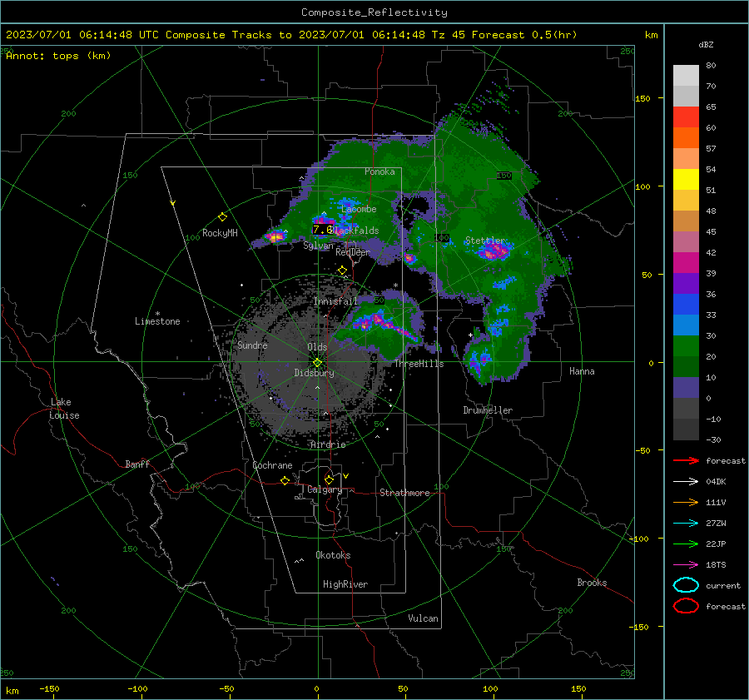Click the RockyMH label
The width and height of the screenshot is (749, 700).
tap(220, 233)
